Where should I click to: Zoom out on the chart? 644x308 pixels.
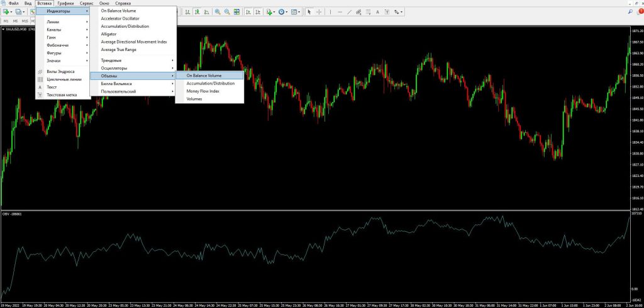[227, 12]
